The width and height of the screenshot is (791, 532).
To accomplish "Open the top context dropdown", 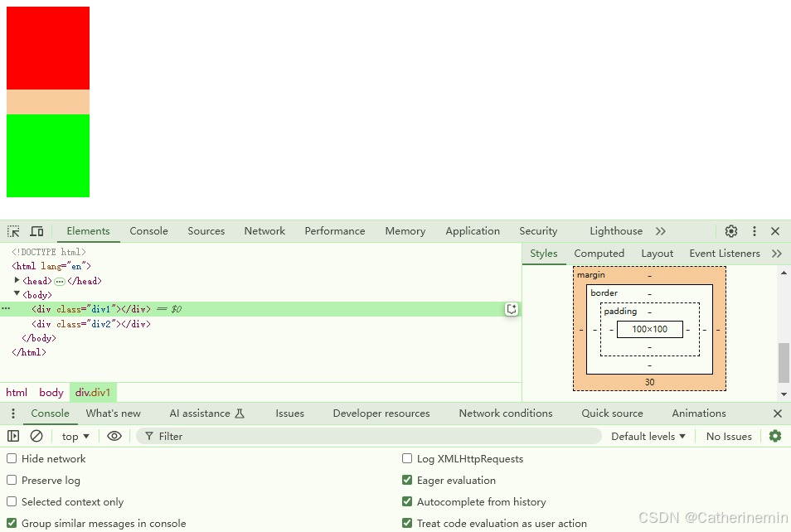I will 75,436.
